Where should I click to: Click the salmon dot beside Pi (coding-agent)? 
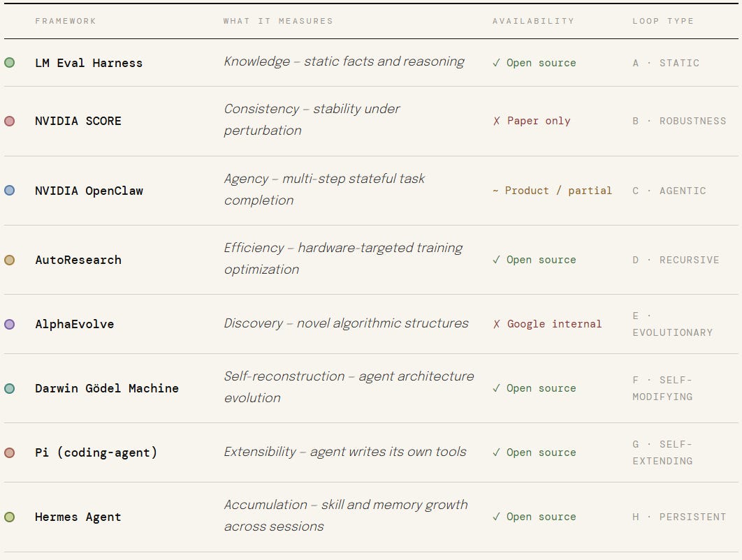[10, 452]
